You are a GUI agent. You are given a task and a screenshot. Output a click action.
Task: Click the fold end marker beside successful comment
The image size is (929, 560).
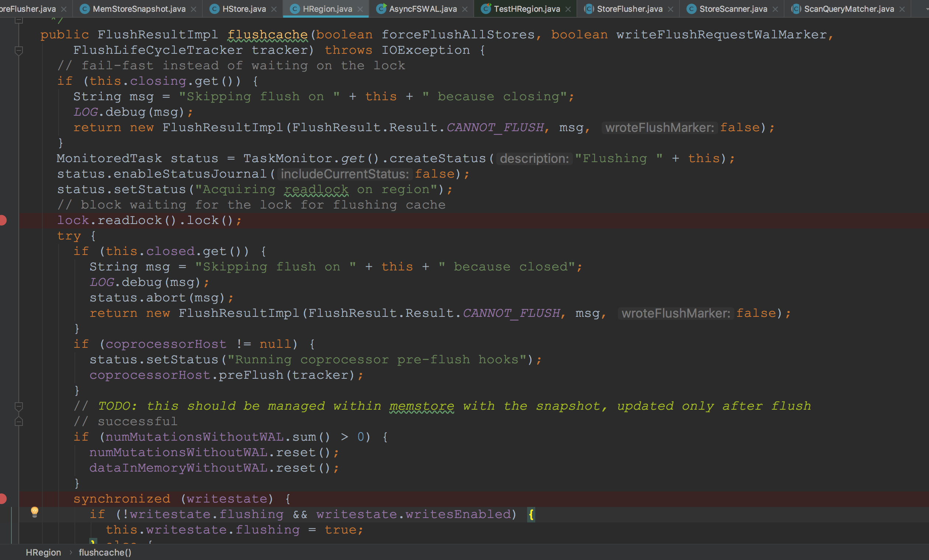pos(18,422)
